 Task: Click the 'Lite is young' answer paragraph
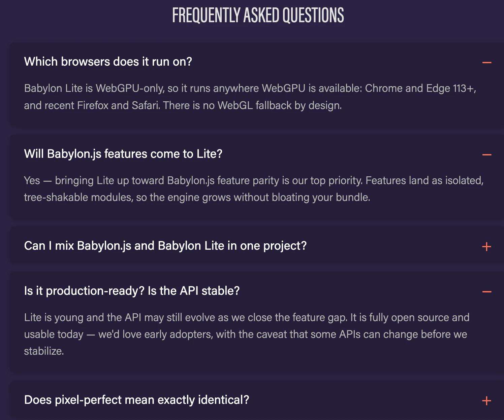[247, 334]
